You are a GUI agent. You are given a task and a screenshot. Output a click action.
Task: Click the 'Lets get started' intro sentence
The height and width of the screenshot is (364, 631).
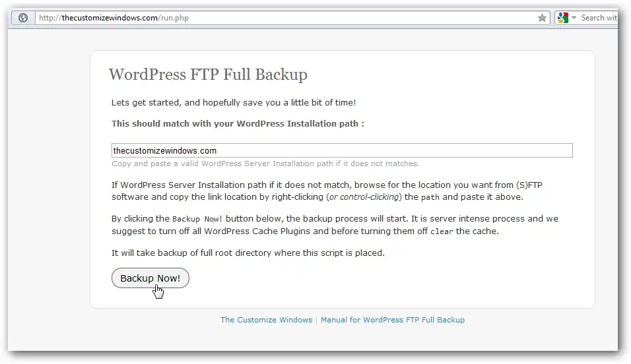point(234,102)
